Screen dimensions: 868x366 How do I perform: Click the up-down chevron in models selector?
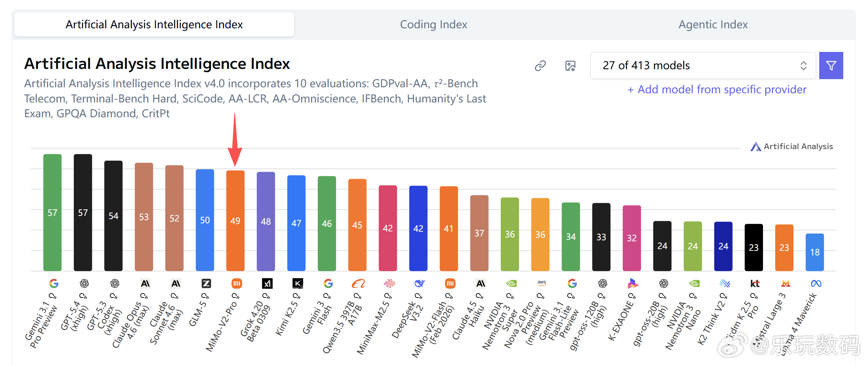(x=803, y=66)
